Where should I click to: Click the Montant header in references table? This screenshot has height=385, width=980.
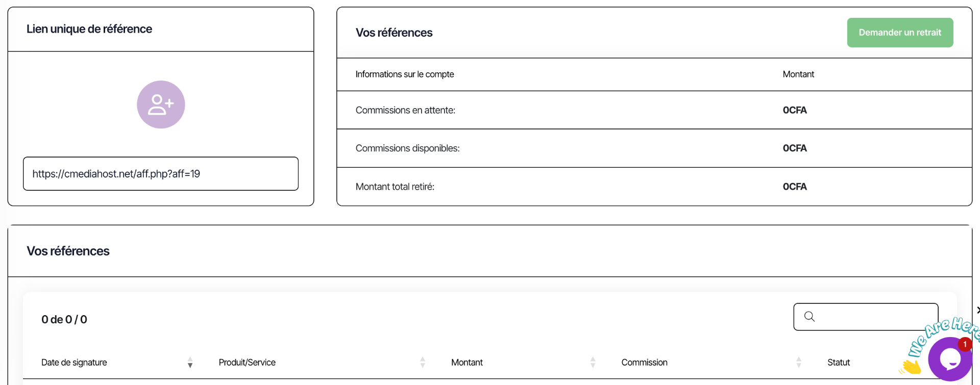467,363
